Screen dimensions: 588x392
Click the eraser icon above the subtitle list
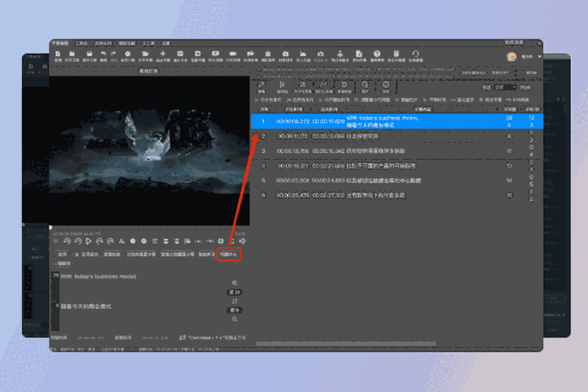pos(262,85)
